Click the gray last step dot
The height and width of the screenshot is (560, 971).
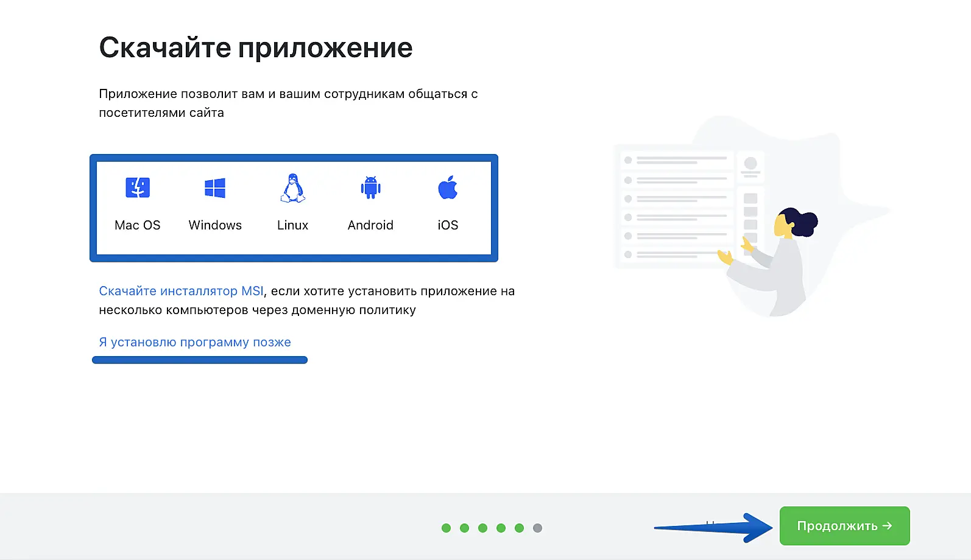tap(537, 528)
